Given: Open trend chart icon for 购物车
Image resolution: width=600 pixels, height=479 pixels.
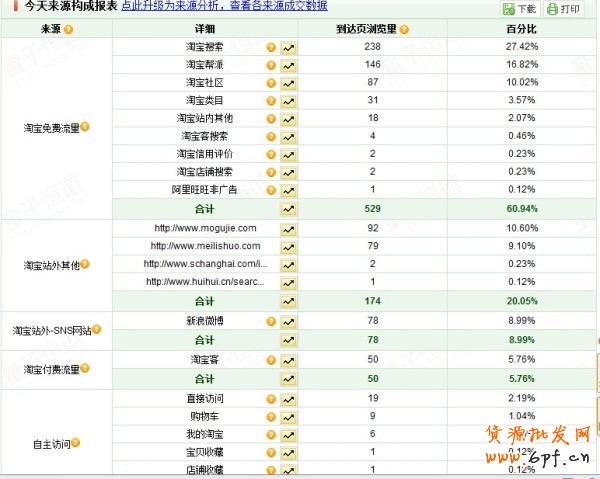Looking at the screenshot, I should coord(289,417).
